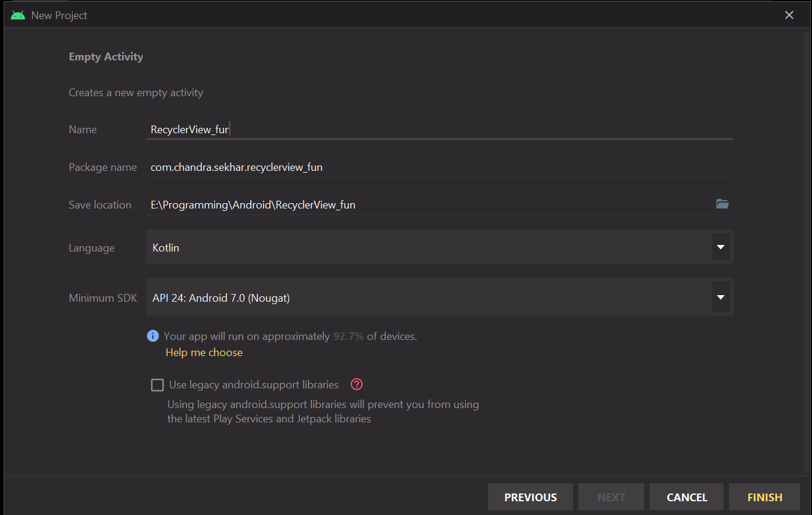Click the Package name label

pos(103,167)
